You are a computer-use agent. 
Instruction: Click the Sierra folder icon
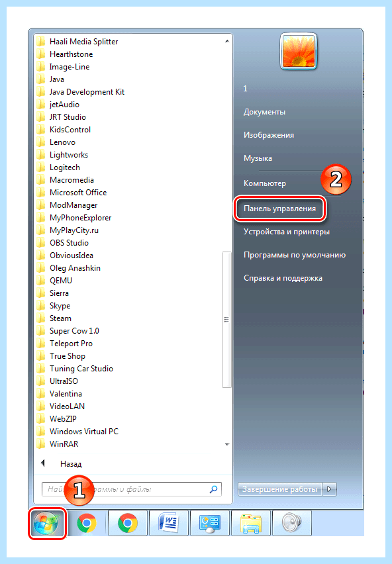(40, 293)
